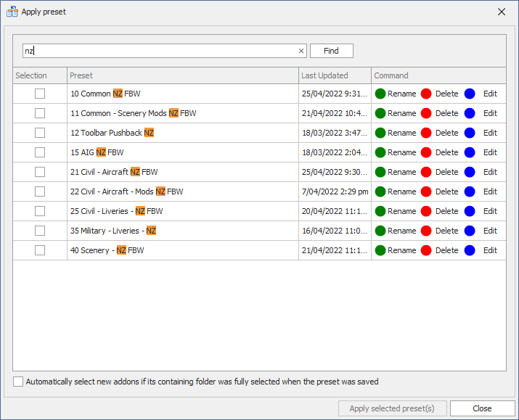Viewport: 519px width, 420px height.
Task: Tick checkbox for 40 Scenery - NZ FBW
Action: 40,250
